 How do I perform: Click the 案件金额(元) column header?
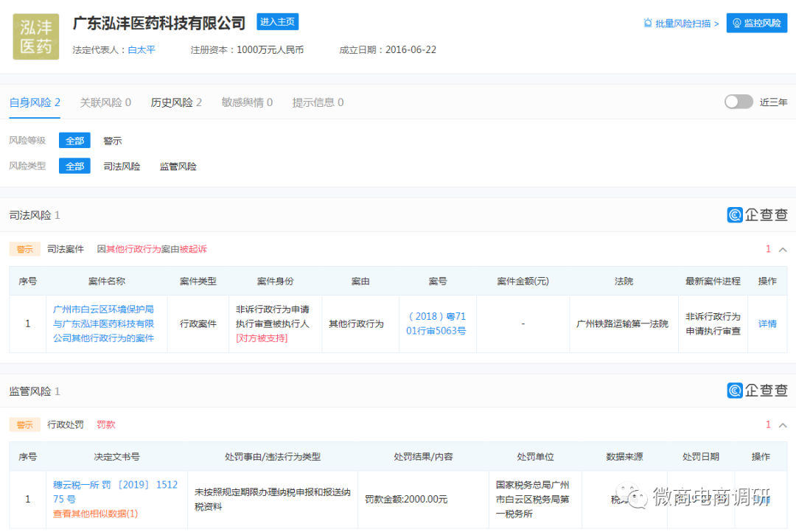click(x=523, y=281)
